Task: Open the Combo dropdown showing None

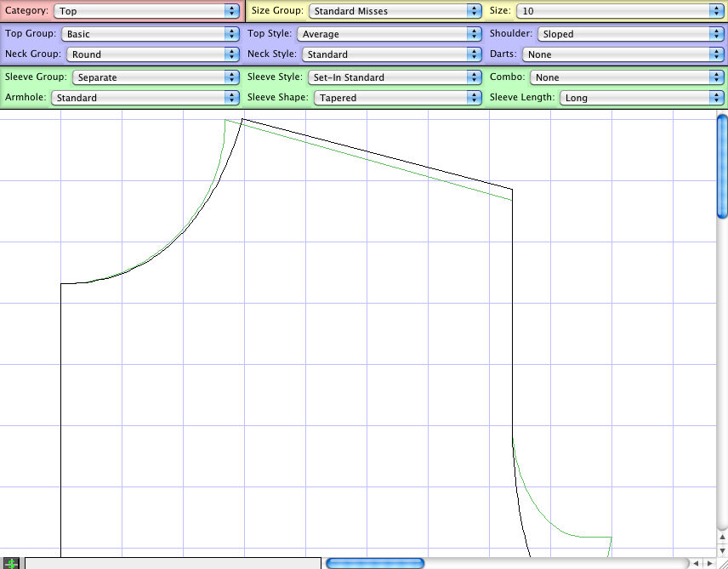Action: coord(621,77)
